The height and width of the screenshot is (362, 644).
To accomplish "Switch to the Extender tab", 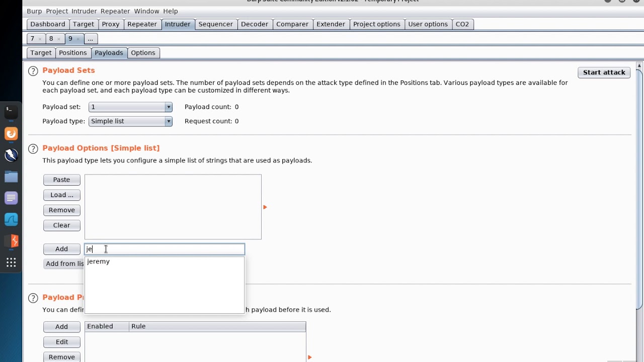I will 331,24.
